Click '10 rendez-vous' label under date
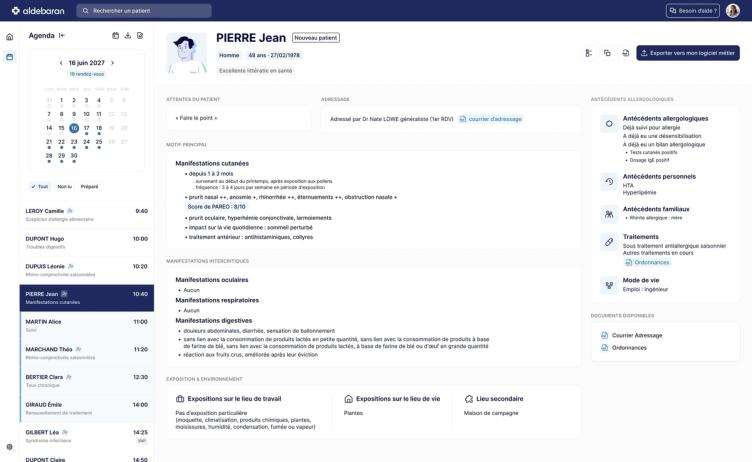This screenshot has height=462, width=752. [x=87, y=74]
